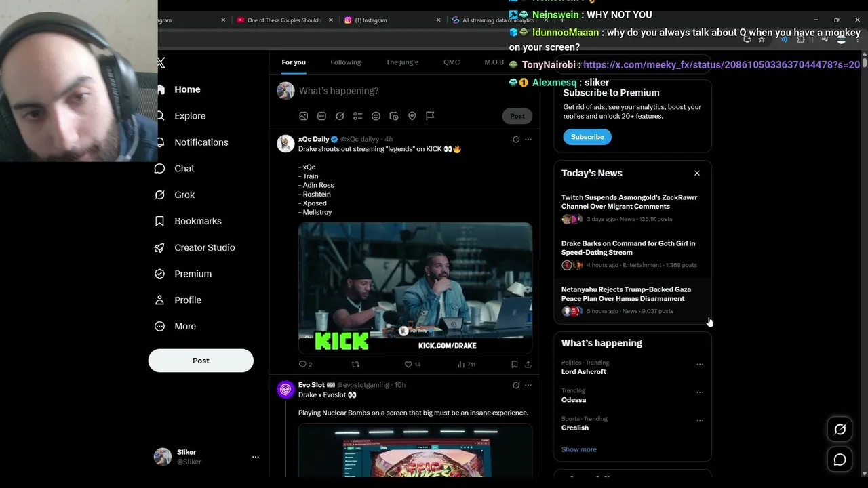Open the floating chat messages button
Screen dimensions: 868x488
point(840,460)
